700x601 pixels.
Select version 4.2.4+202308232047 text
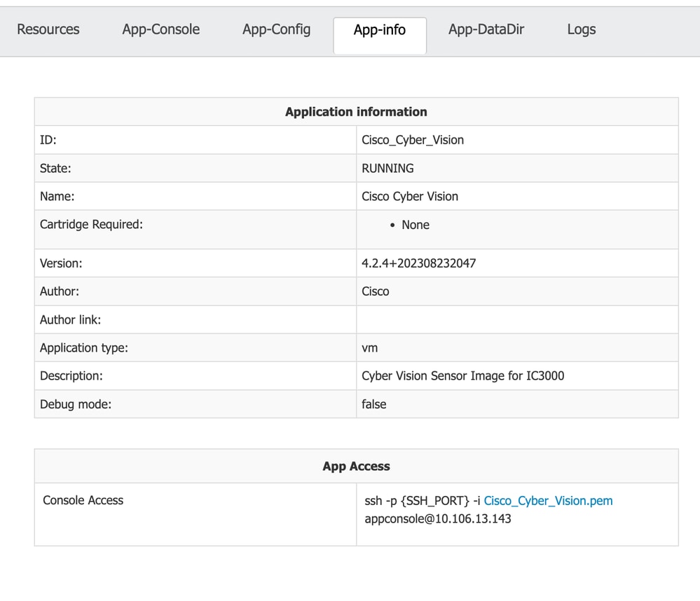tap(419, 263)
